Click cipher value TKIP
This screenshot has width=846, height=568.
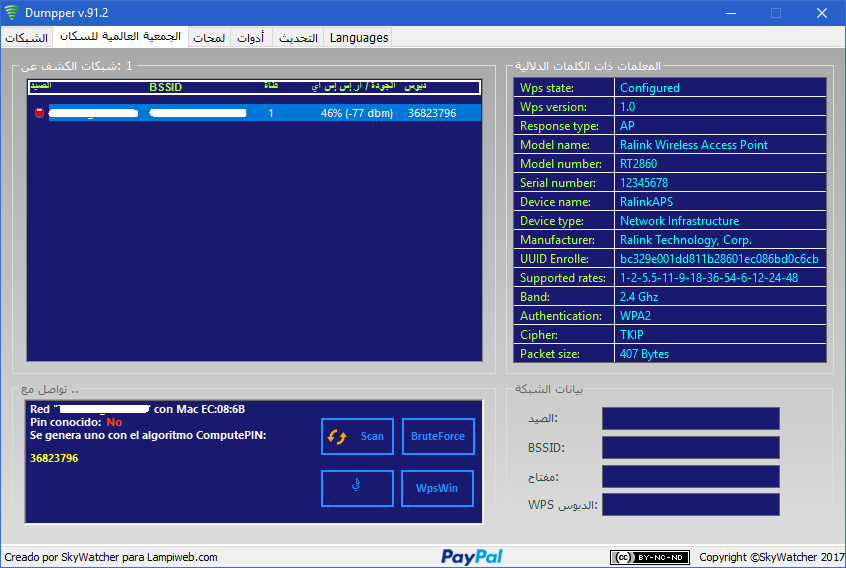tap(632, 335)
